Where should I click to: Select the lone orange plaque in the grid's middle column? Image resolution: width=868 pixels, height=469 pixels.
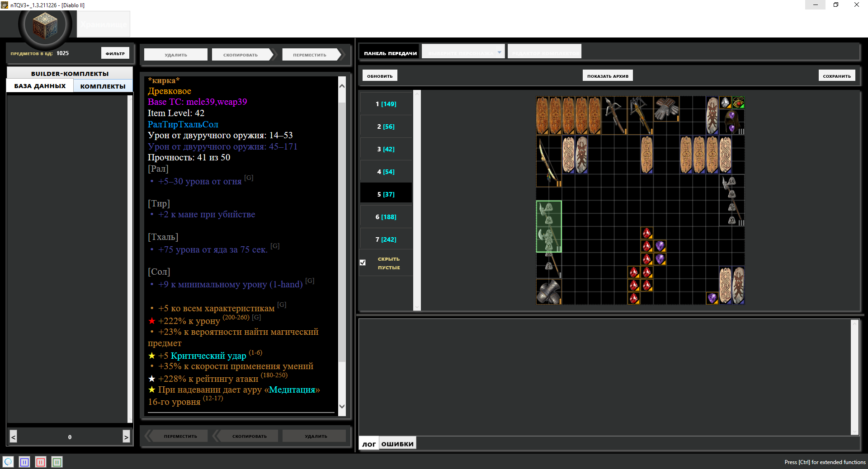(647, 155)
